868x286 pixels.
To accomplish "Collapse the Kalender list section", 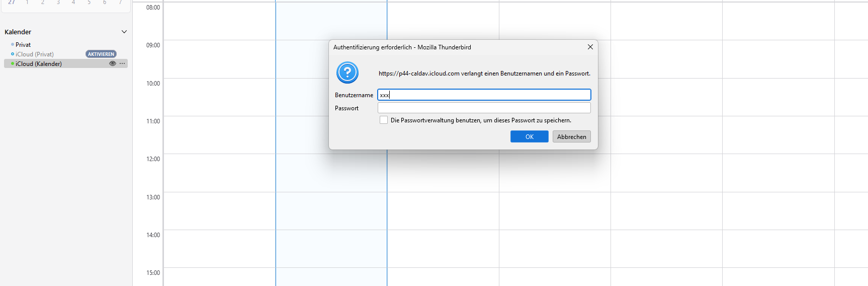I will pyautogui.click(x=124, y=32).
